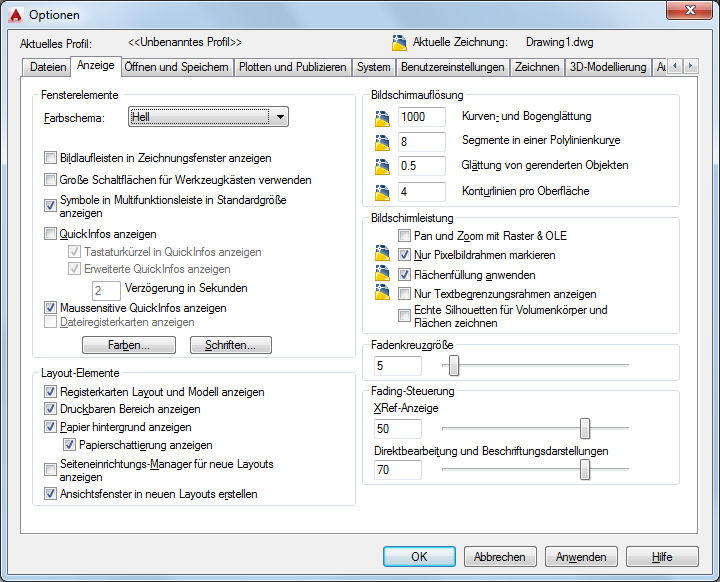720x582 pixels.
Task: Toggle Registerkarten Layout und Modell anzeigen
Action: 50,392
